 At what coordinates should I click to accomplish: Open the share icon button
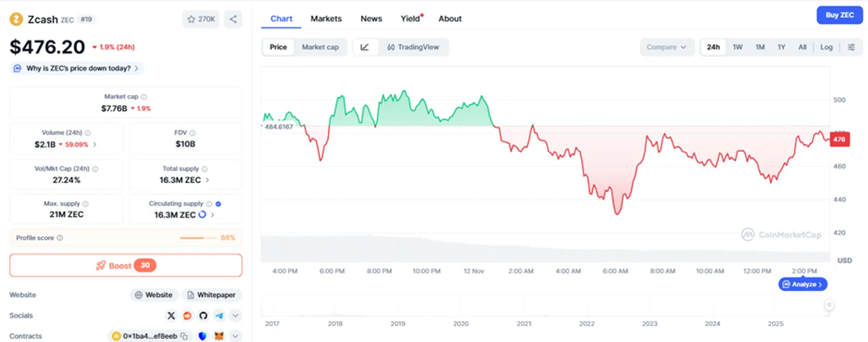click(233, 19)
